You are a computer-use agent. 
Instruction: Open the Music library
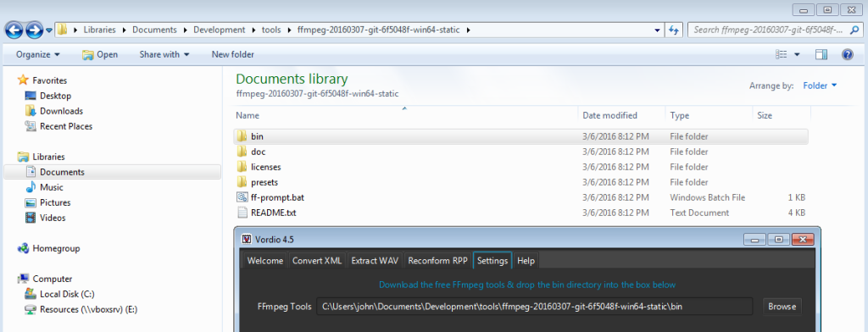click(x=44, y=187)
